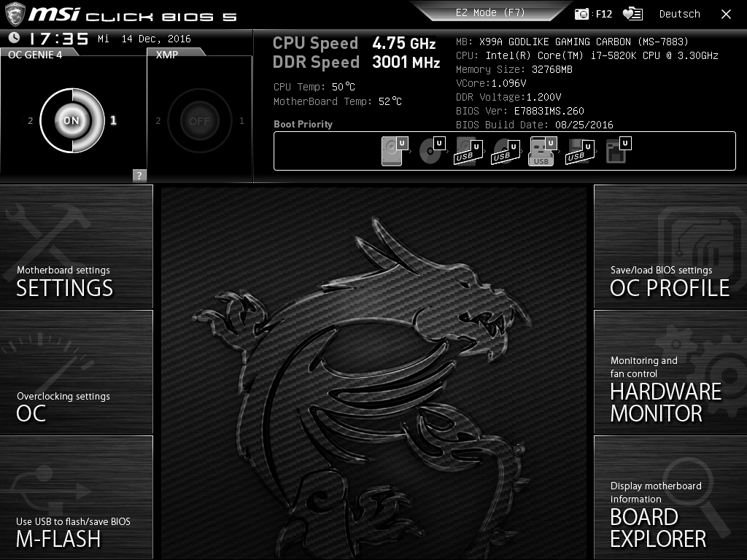The width and height of the screenshot is (747, 560).
Task: Click the F12 screenshot camera icon
Action: click(581, 14)
